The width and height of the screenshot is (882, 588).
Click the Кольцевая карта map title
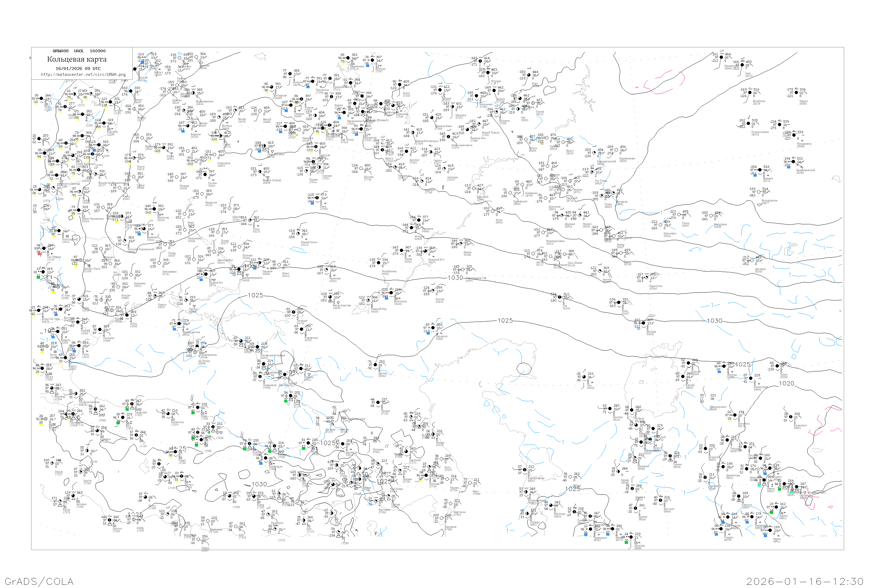76,59
